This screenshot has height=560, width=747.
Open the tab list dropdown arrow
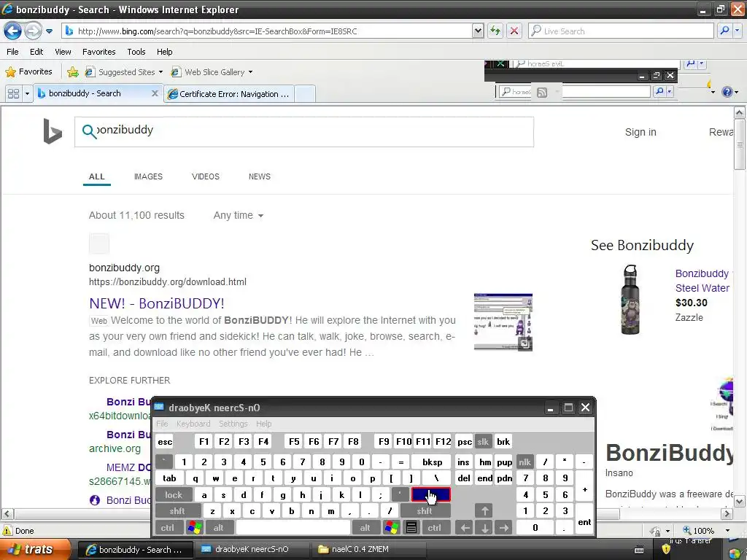click(27, 94)
